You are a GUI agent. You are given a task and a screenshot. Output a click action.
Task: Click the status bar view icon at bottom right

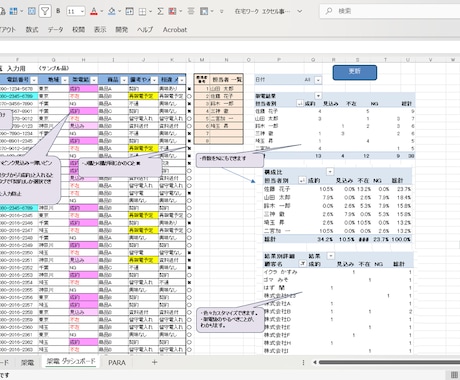(454, 375)
